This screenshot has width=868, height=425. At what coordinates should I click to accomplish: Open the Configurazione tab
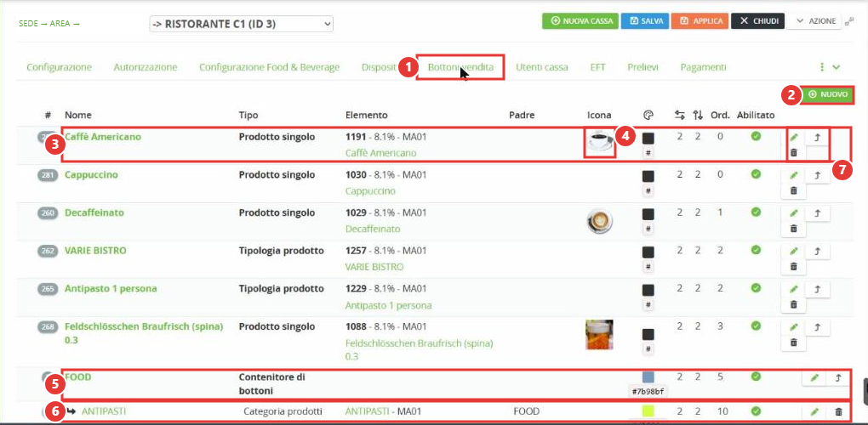(60, 67)
